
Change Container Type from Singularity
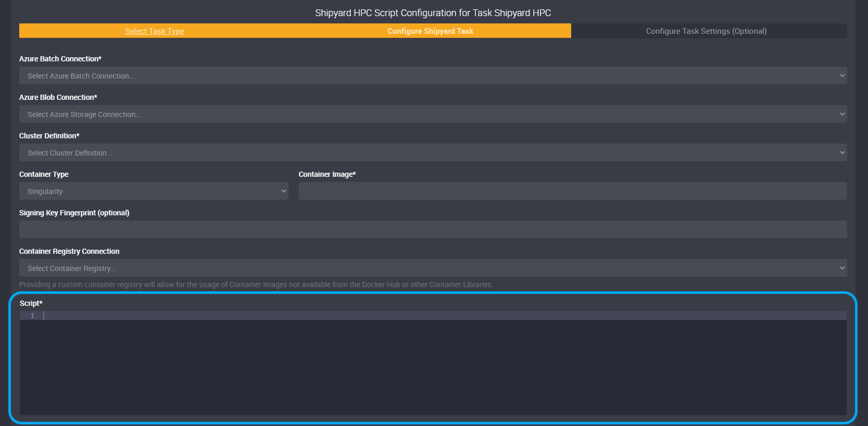(154, 191)
